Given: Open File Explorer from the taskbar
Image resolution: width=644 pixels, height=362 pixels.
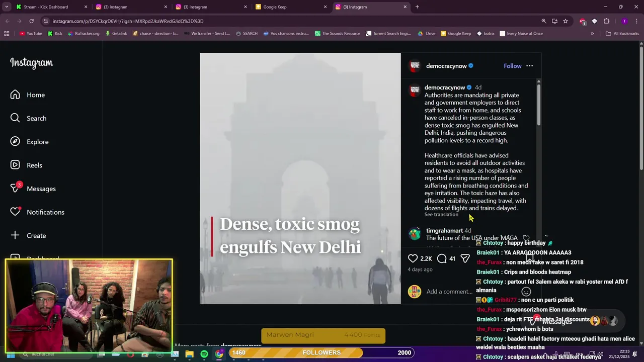Looking at the screenshot, I should pos(190,354).
